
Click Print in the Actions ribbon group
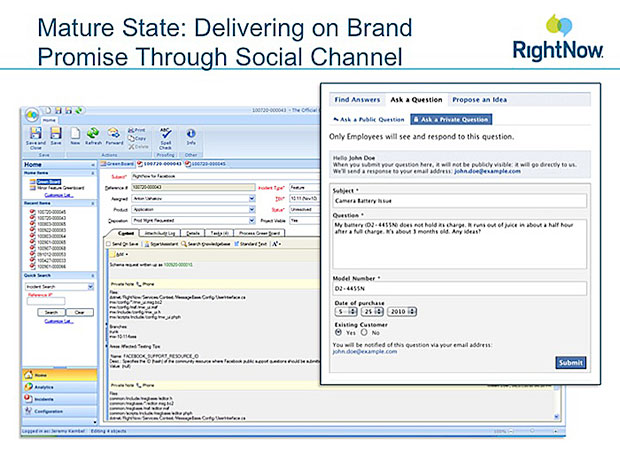(x=137, y=130)
